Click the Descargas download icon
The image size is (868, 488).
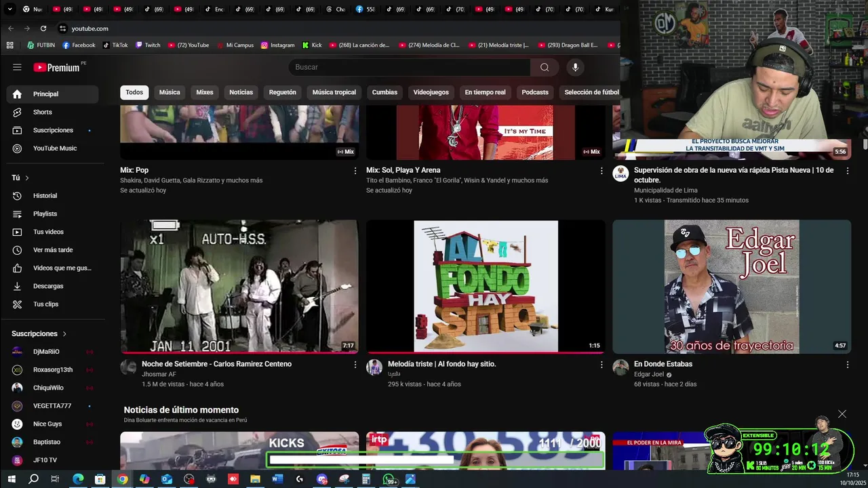[x=18, y=286]
